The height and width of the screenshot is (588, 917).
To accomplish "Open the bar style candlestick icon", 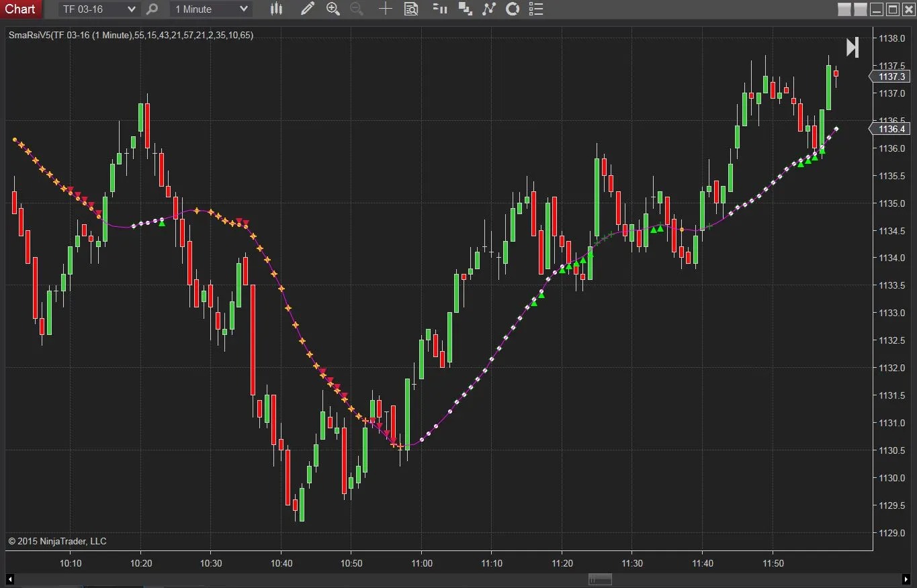I will coord(276,9).
